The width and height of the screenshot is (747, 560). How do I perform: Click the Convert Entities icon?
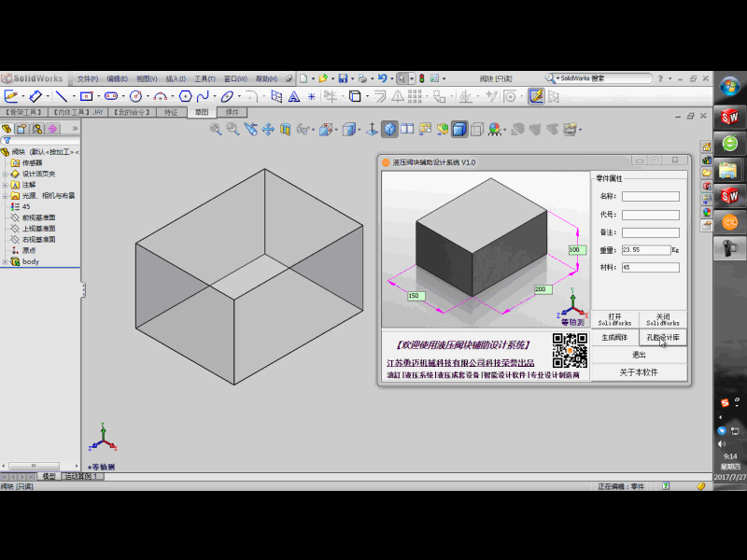[355, 96]
